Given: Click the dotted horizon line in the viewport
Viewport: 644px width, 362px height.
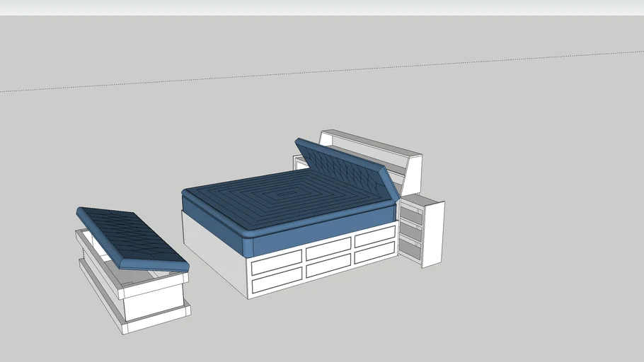Looking at the screenshot, I should coord(212,76).
